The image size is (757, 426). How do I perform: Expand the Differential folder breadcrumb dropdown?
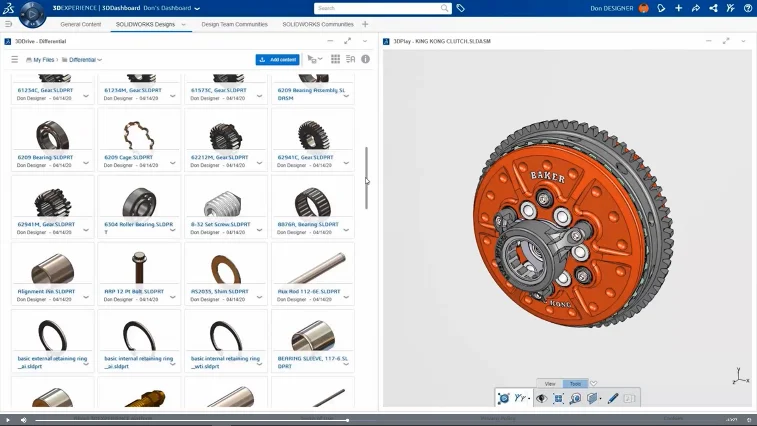99,60
